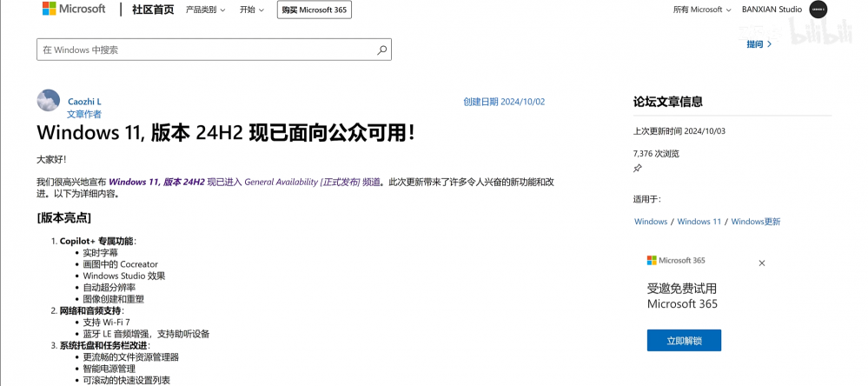868x386 pixels.
Task: Open the Windows 11 category link
Action: [699, 222]
